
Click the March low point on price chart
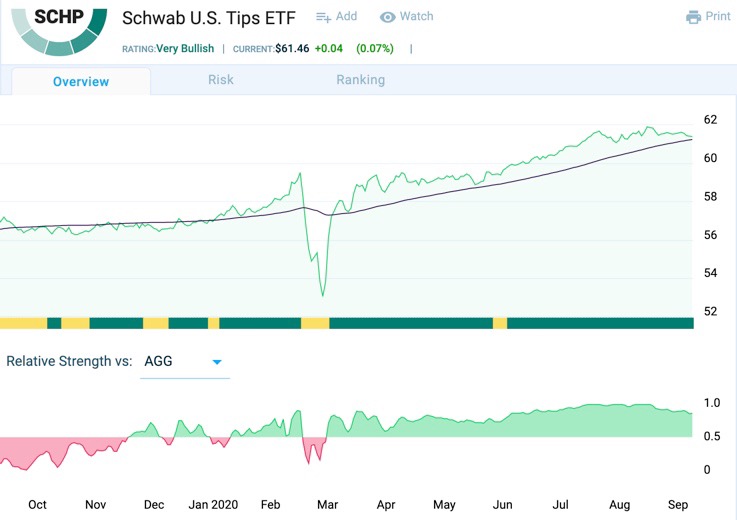pyautogui.click(x=322, y=296)
